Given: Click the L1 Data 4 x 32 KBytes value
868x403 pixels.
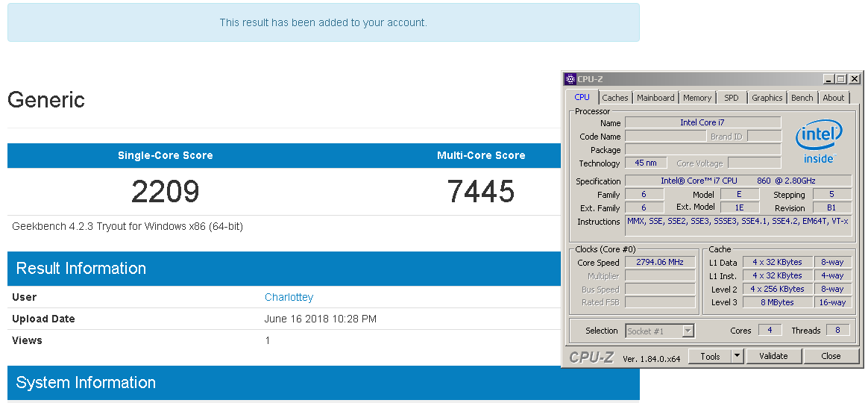Looking at the screenshot, I should pos(777,262).
